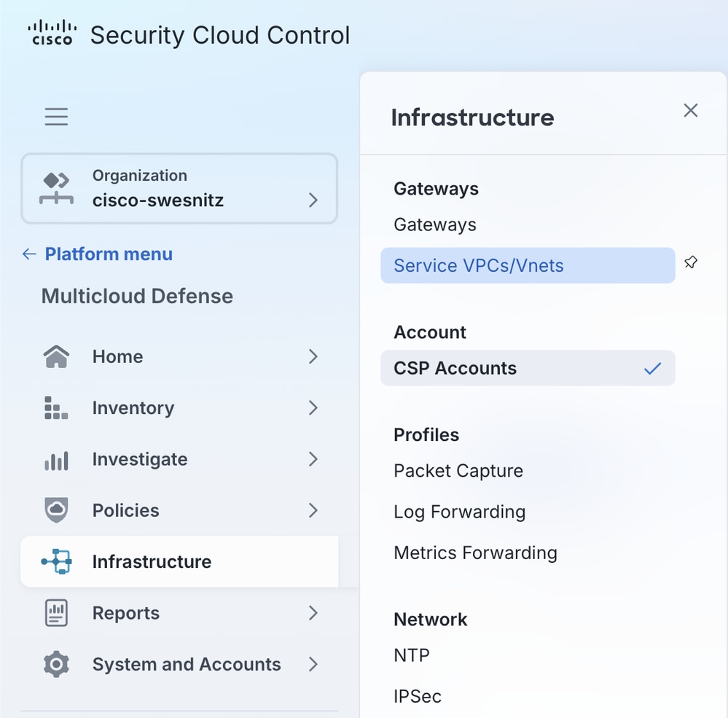
Task: Click the Multicloud Defense heading
Action: (x=138, y=296)
